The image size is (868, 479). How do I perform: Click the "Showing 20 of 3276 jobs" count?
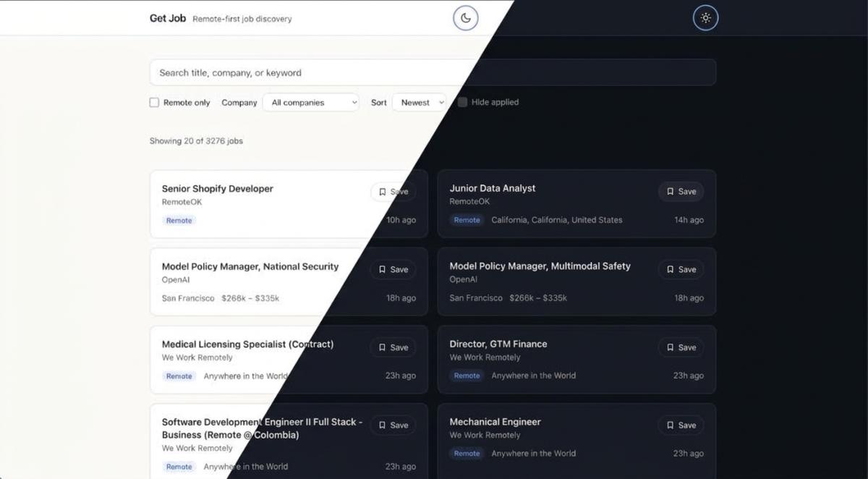tap(196, 141)
